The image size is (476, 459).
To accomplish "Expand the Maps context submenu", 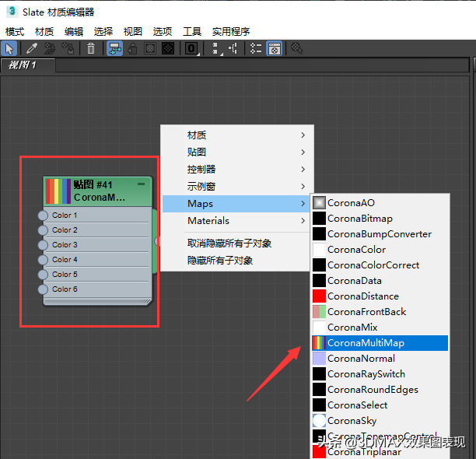I will (x=236, y=203).
